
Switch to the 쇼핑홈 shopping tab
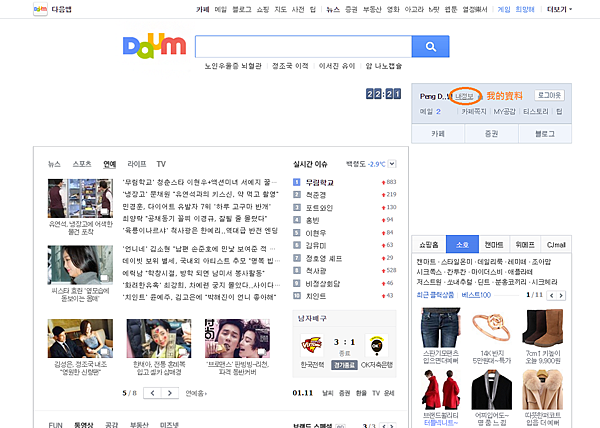tap(429, 244)
